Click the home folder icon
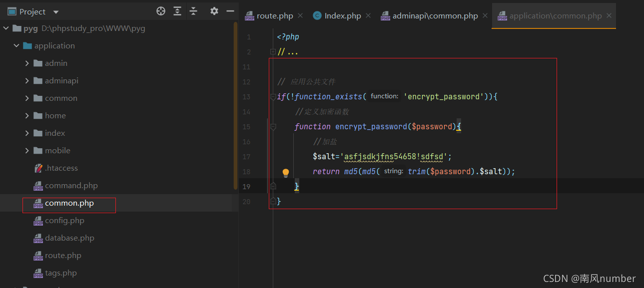This screenshot has height=288, width=644. pyautogui.click(x=38, y=116)
